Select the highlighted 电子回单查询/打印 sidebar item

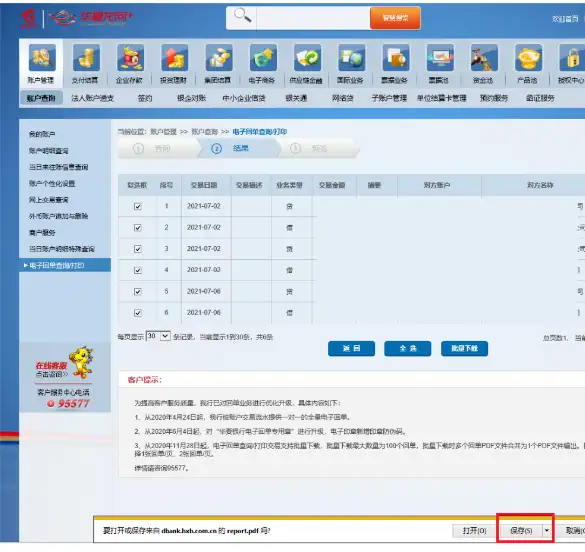point(65,265)
